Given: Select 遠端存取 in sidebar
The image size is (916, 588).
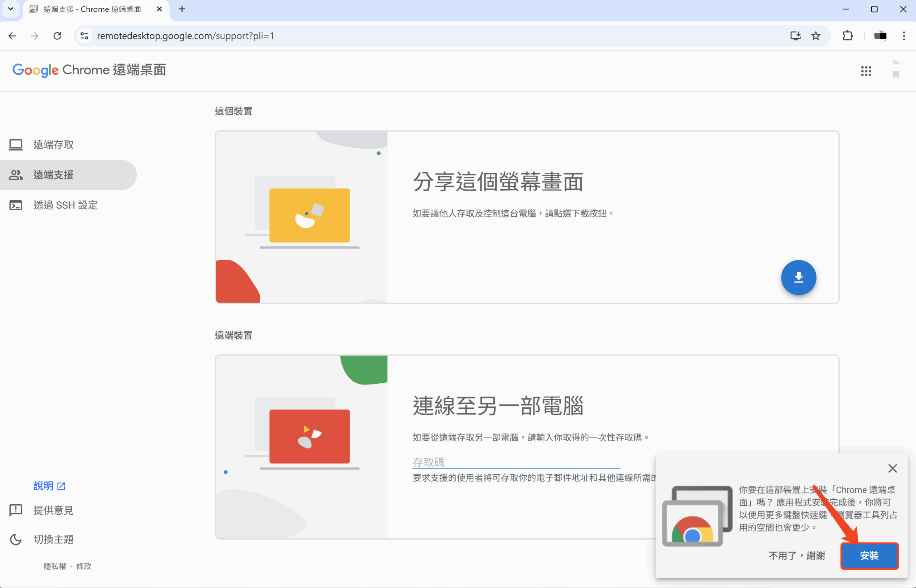Looking at the screenshot, I should click(x=68, y=145).
